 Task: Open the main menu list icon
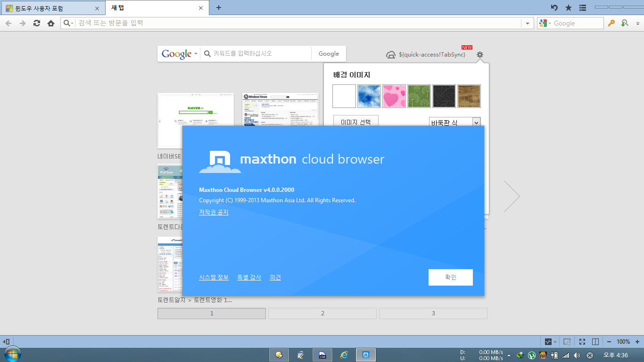pyautogui.click(x=583, y=8)
